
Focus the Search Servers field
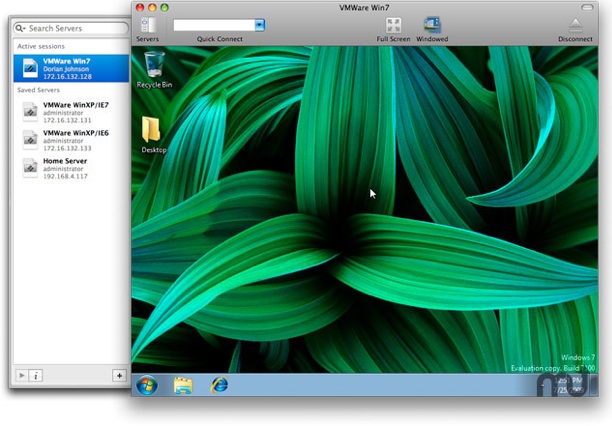pyautogui.click(x=71, y=28)
